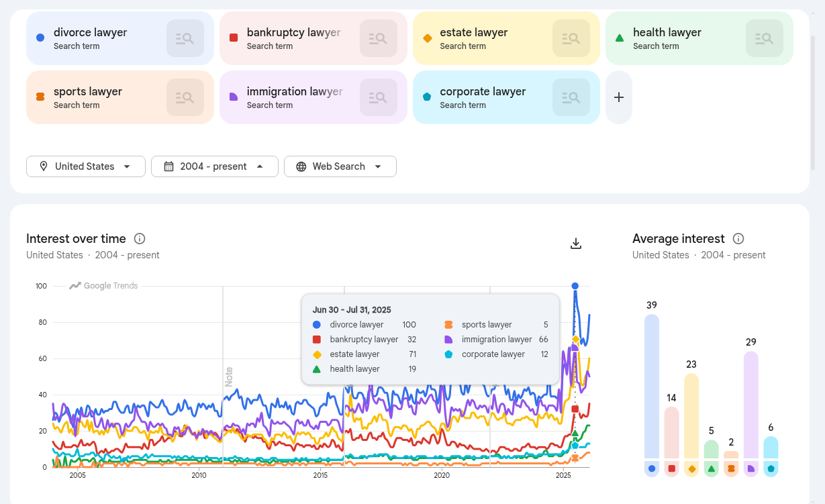Show help info for Interest over time

point(140,238)
